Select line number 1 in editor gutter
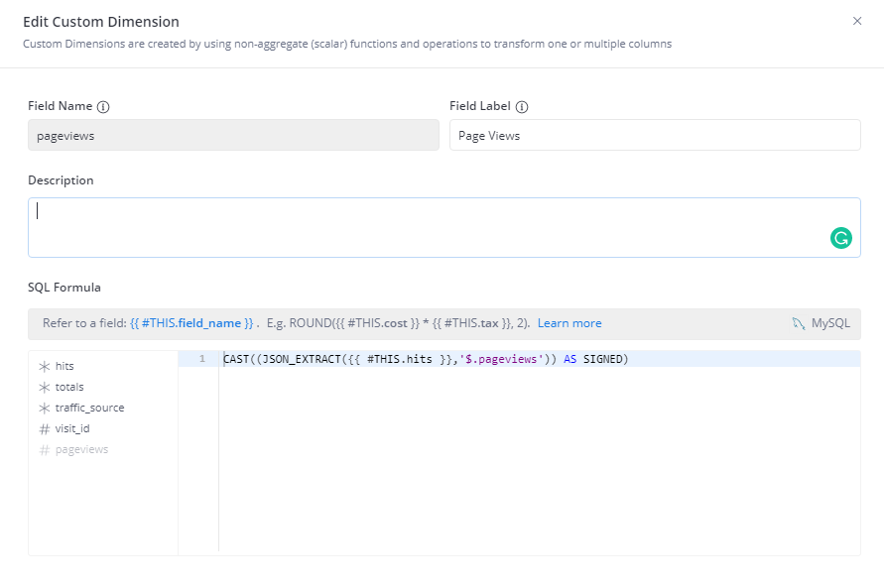The width and height of the screenshot is (884, 588). pyautogui.click(x=202, y=359)
